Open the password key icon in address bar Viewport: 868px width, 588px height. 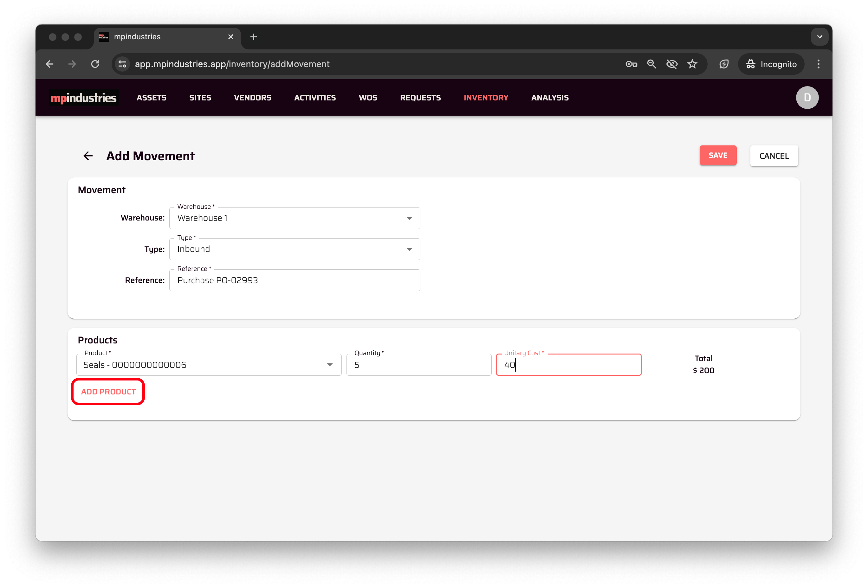coord(631,64)
